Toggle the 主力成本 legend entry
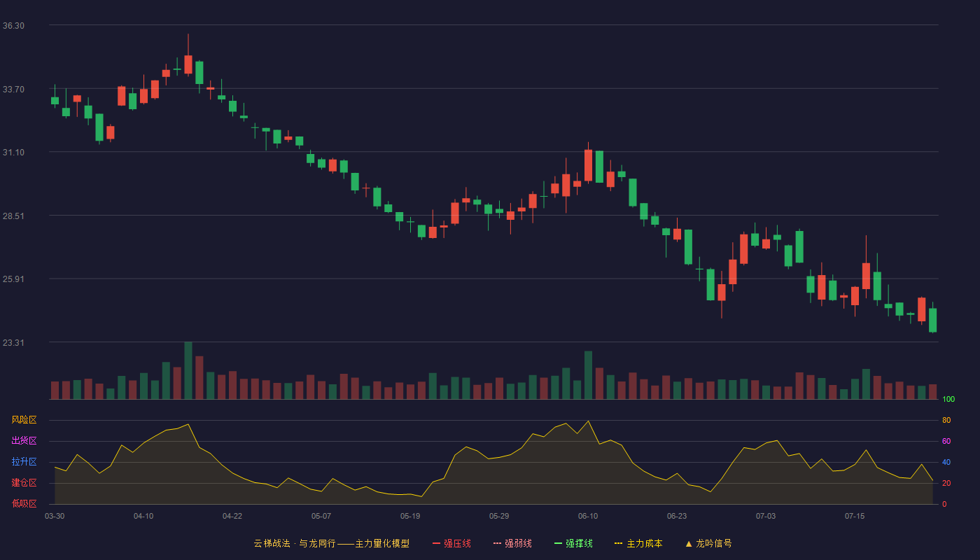 point(638,543)
